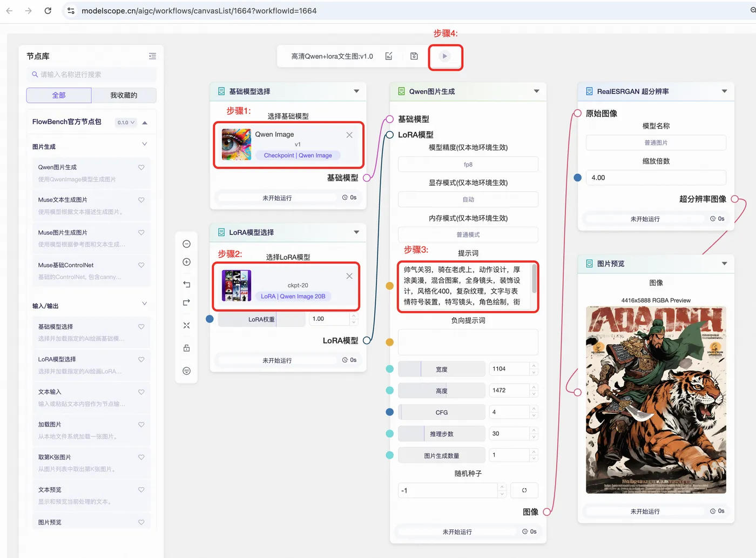Open the 0.1.0 version dropdown
Viewport: 756px width, 558px height.
pos(126,123)
